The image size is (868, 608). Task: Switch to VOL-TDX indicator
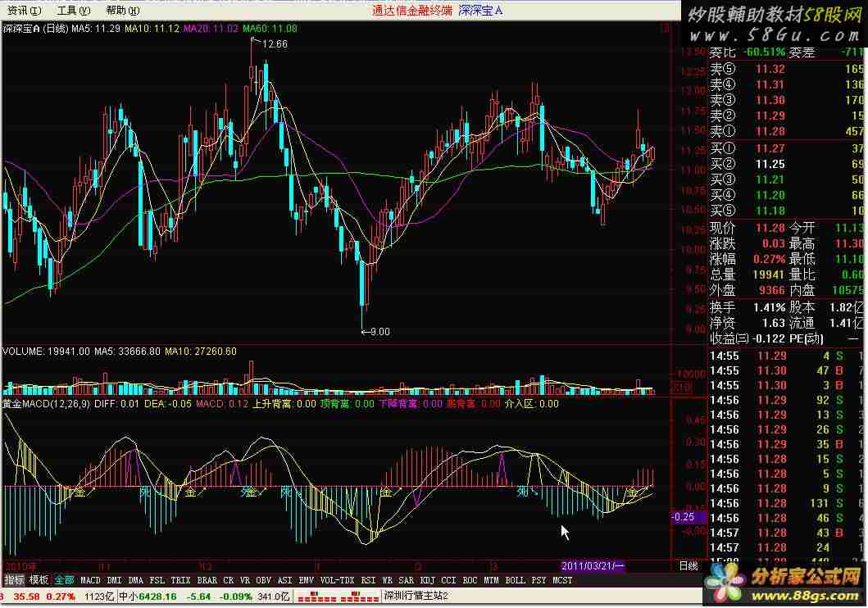tap(337, 580)
